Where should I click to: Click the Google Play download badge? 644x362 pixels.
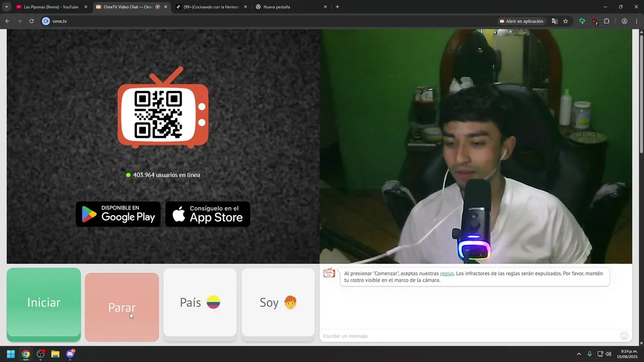118,214
